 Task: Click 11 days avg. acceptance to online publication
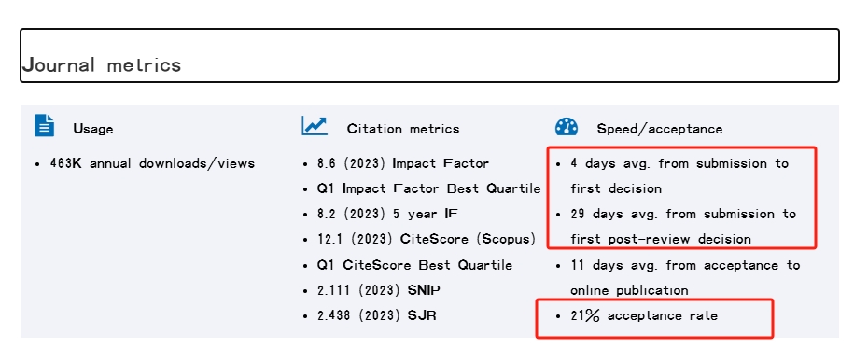tap(685, 278)
